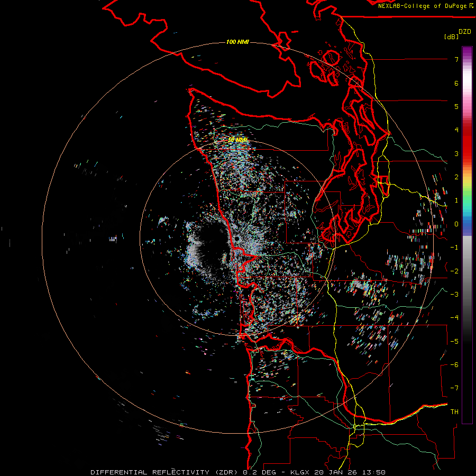Click the -3 value on the color scale
476x476 pixels.
pos(454,295)
